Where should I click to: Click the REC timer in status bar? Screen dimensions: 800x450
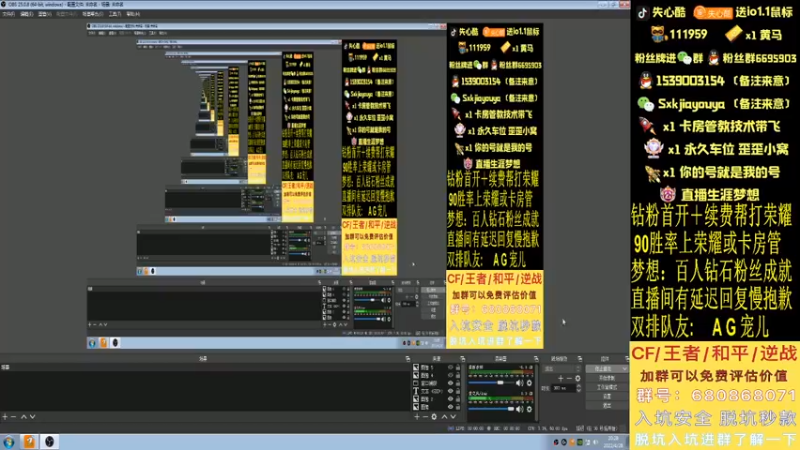pyautogui.click(x=505, y=428)
